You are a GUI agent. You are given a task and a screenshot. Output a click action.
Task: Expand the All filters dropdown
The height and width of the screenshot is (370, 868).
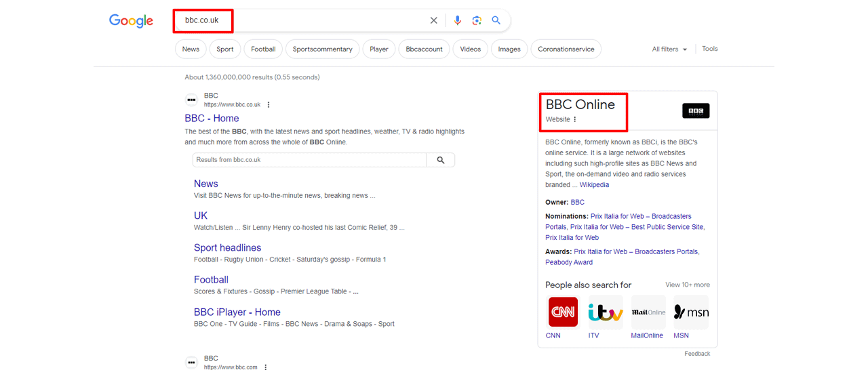669,49
